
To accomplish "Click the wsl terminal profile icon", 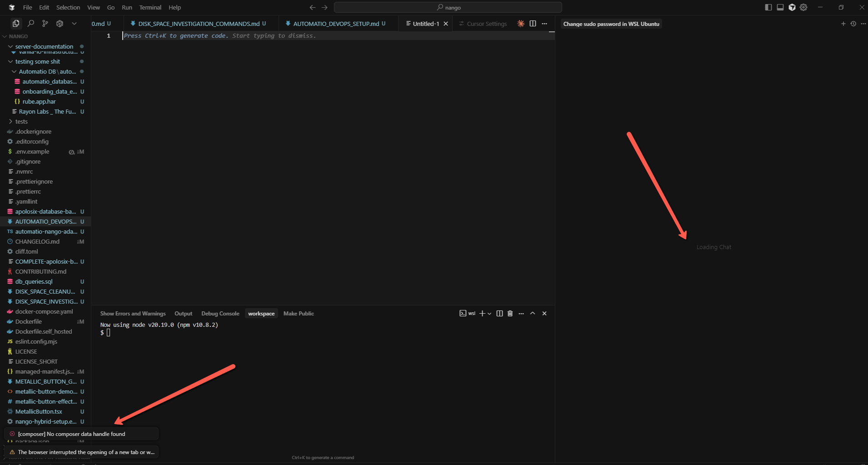I will pos(468,314).
